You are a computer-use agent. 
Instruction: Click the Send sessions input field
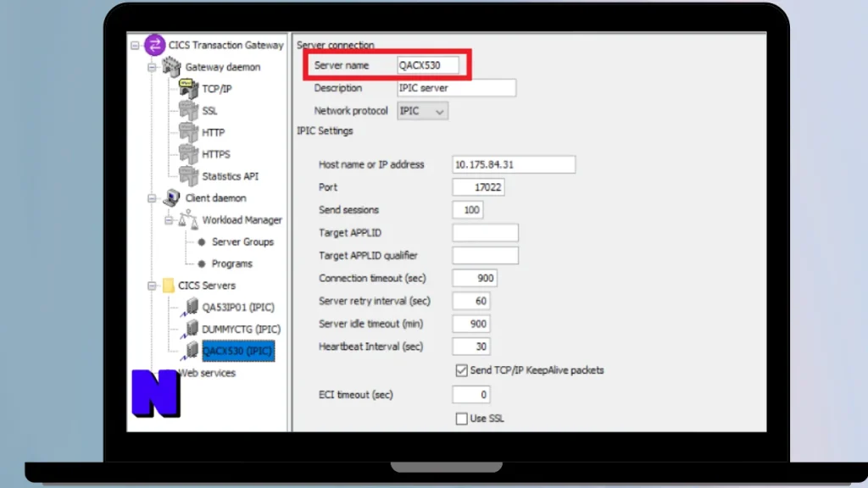pos(468,210)
